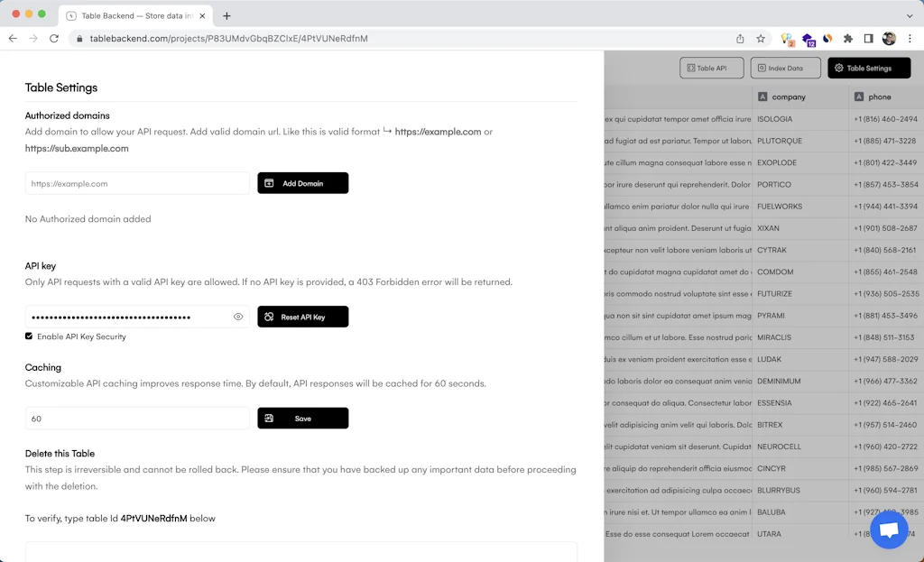This screenshot has height=562, width=924.
Task: Open the chat support bubble
Action: 889,530
